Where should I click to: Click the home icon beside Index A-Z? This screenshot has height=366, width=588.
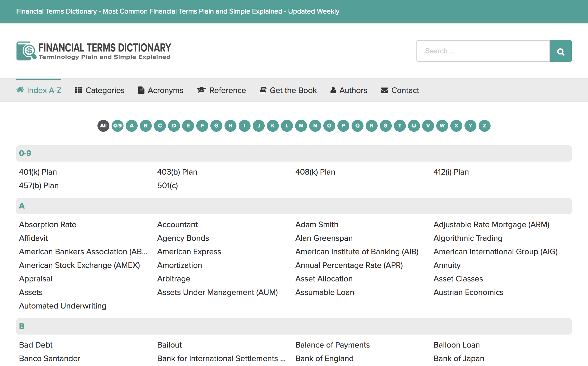tap(20, 90)
